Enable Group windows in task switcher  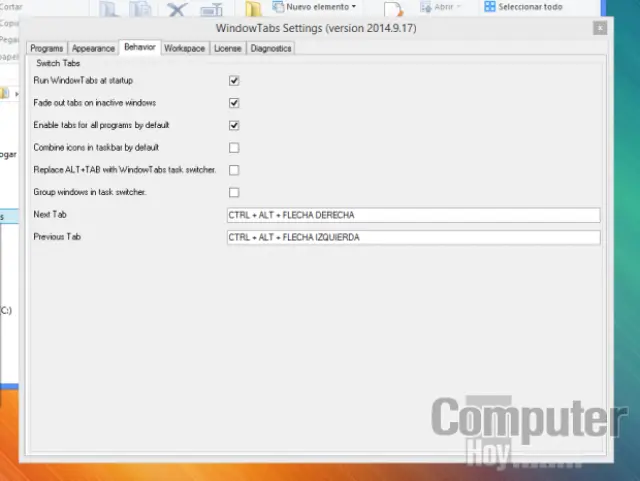(234, 192)
